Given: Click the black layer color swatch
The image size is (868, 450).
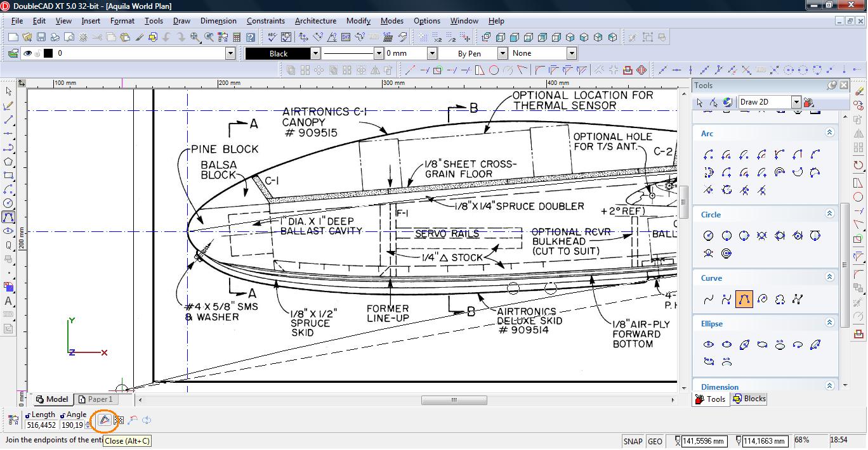Looking at the screenshot, I should (x=48, y=53).
